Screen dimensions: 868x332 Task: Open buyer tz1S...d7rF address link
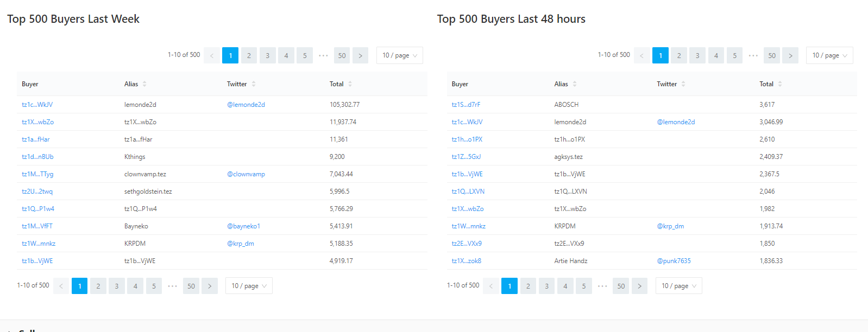[x=466, y=105]
